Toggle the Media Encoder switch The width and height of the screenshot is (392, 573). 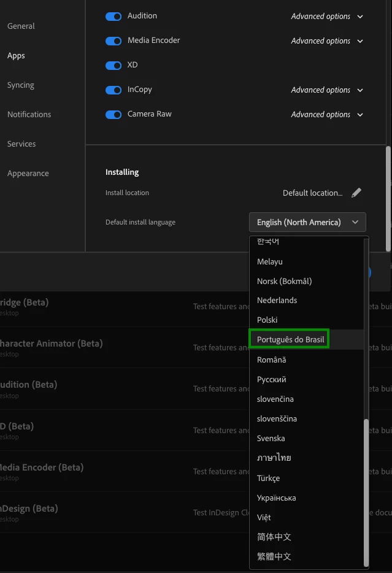pos(113,41)
